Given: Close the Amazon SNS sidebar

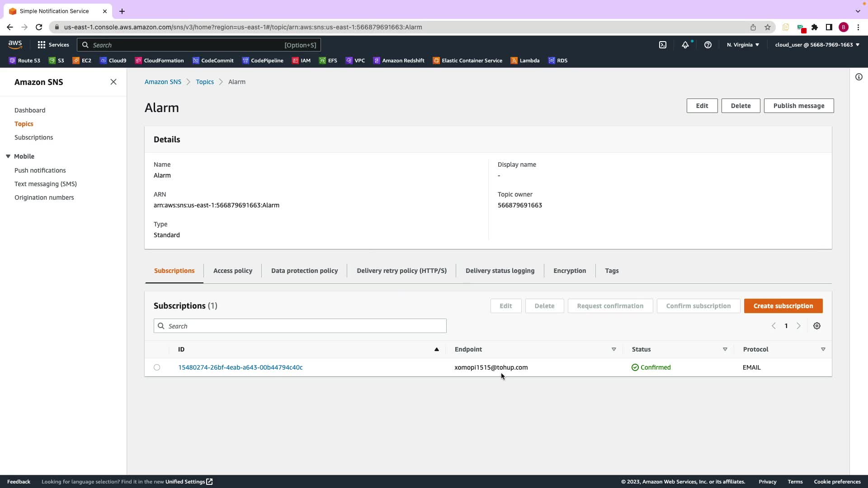Looking at the screenshot, I should [x=113, y=82].
